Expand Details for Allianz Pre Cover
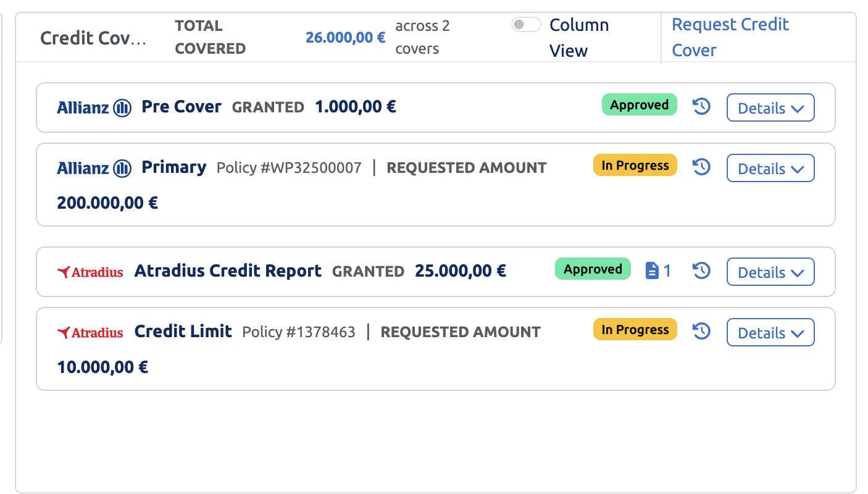The height and width of the screenshot is (494, 868). pos(770,108)
